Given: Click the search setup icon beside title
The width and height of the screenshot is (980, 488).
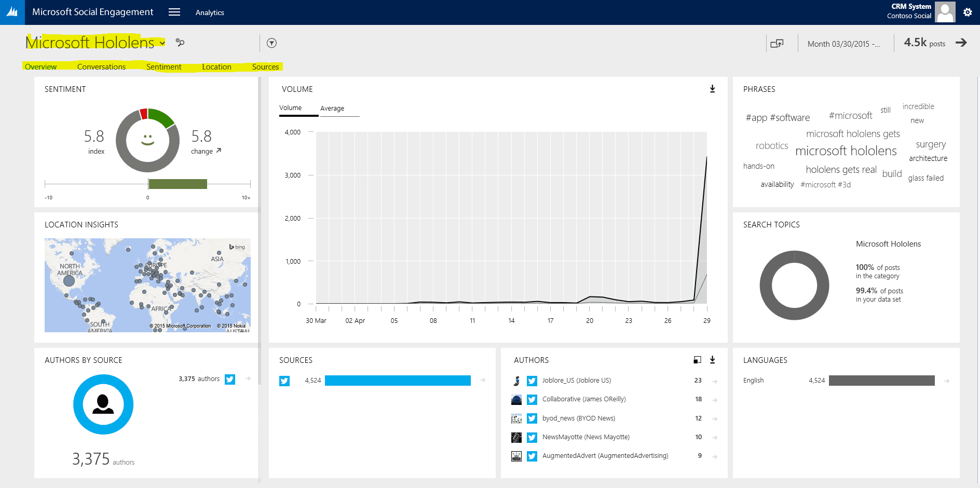Looking at the screenshot, I should 180,43.
